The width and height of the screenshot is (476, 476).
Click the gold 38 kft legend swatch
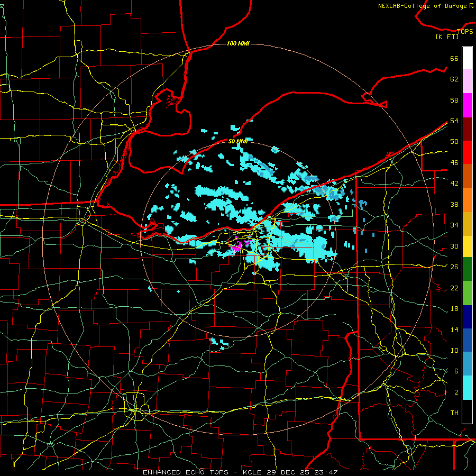tap(467, 224)
